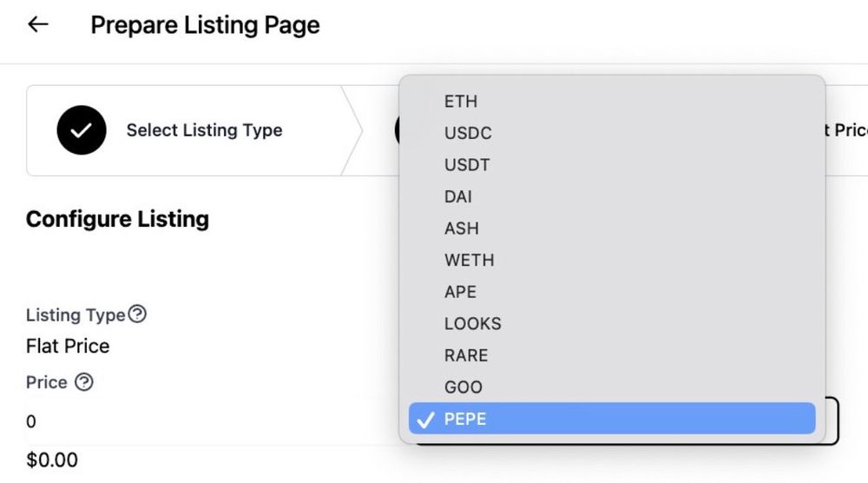Choose USDT from the currency list

[612, 164]
